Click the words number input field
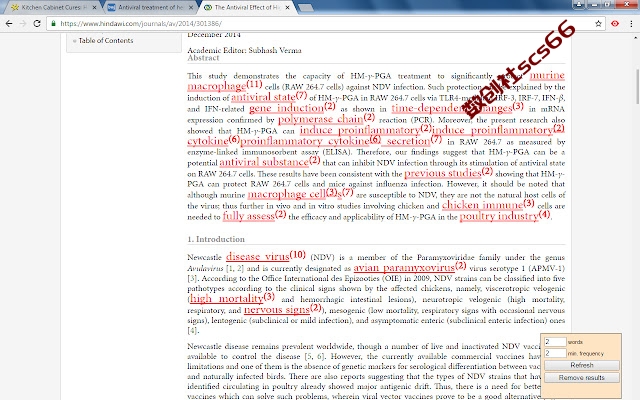Image resolution: width=640 pixels, height=400 pixels. click(555, 342)
